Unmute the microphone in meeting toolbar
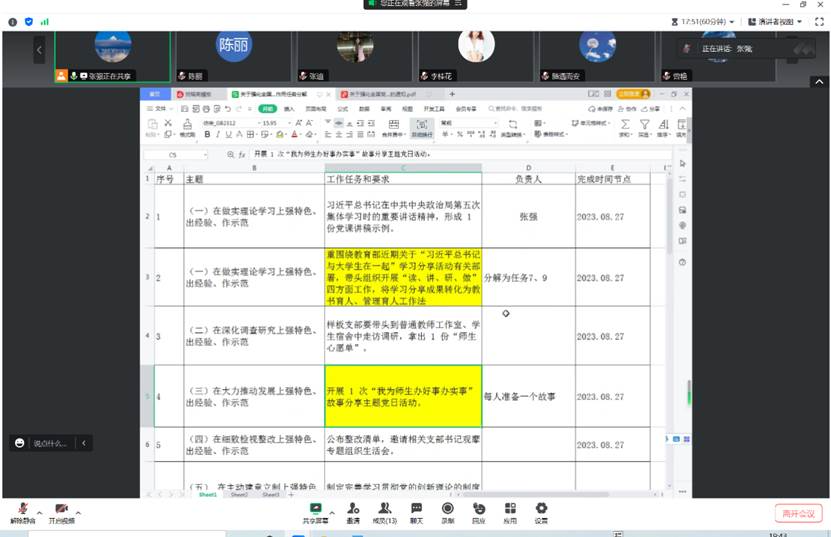 click(x=22, y=510)
